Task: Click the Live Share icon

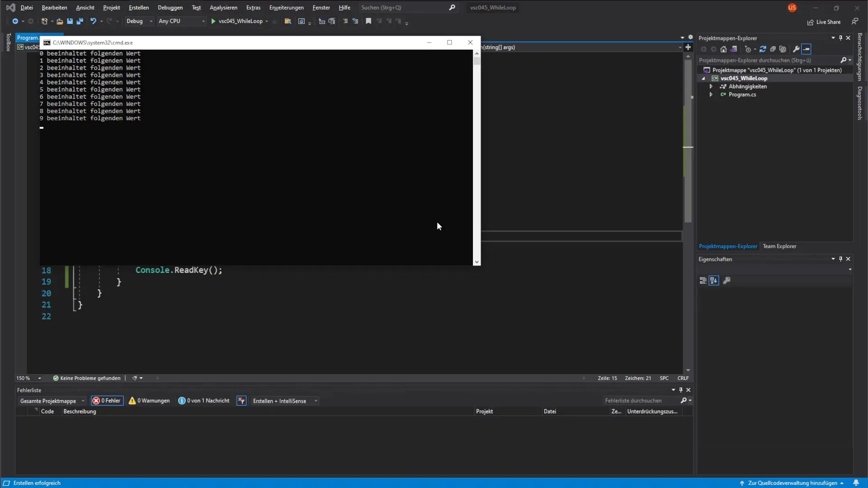Action: click(811, 22)
